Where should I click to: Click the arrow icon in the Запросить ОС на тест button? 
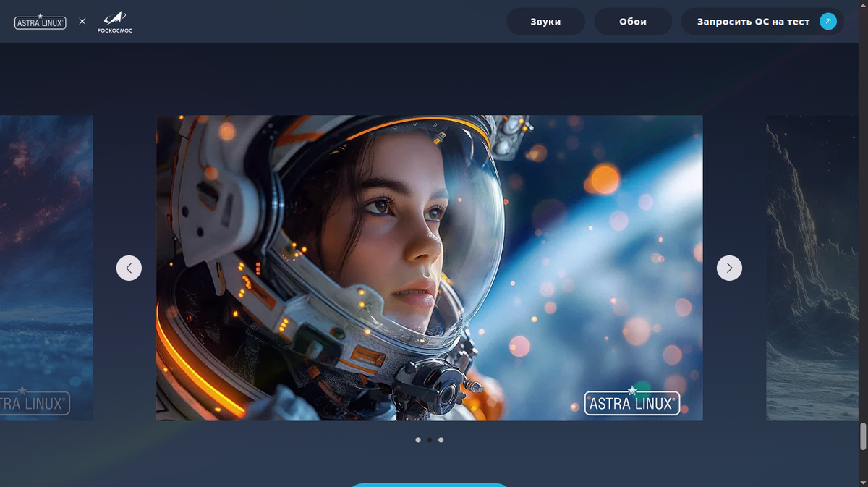pos(828,22)
